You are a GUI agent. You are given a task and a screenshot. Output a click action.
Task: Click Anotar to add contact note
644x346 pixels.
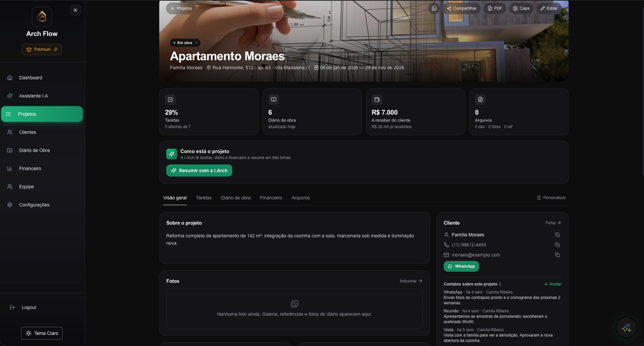pos(553,284)
